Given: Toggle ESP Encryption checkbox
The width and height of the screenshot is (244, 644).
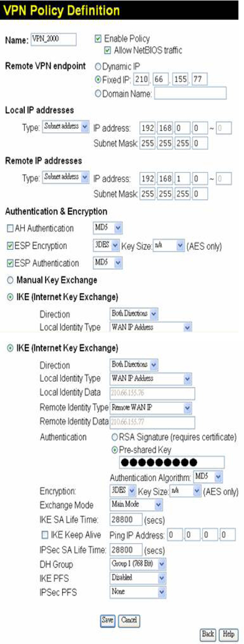Looking at the screenshot, I should click(10, 246).
